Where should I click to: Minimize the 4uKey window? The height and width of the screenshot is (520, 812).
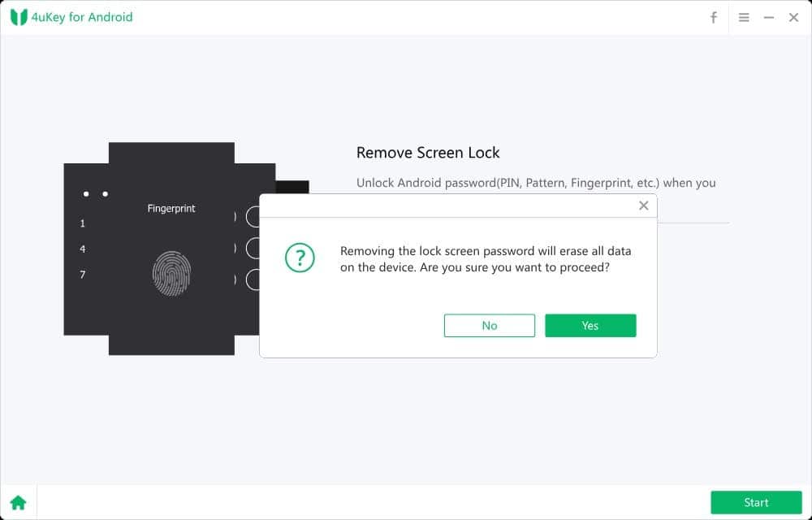point(769,17)
